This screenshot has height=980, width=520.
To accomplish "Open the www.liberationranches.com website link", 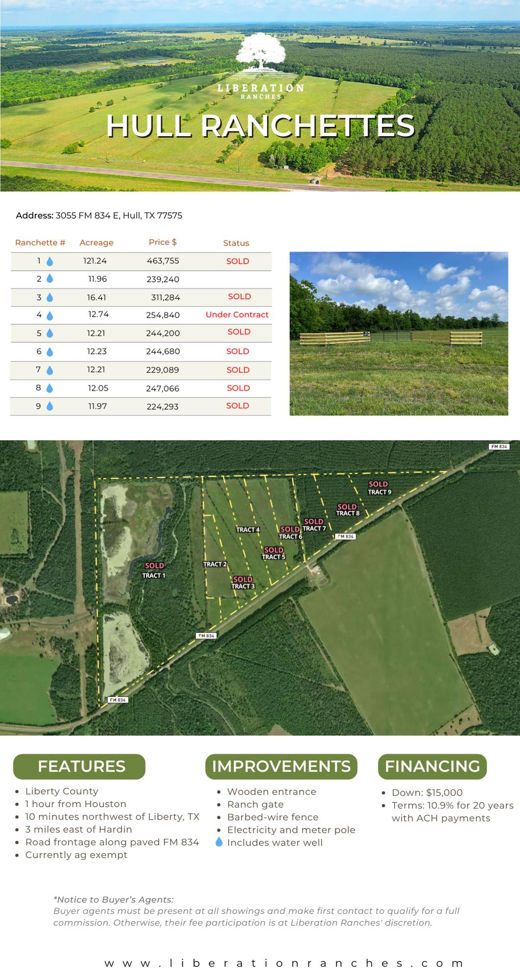I will point(284,963).
